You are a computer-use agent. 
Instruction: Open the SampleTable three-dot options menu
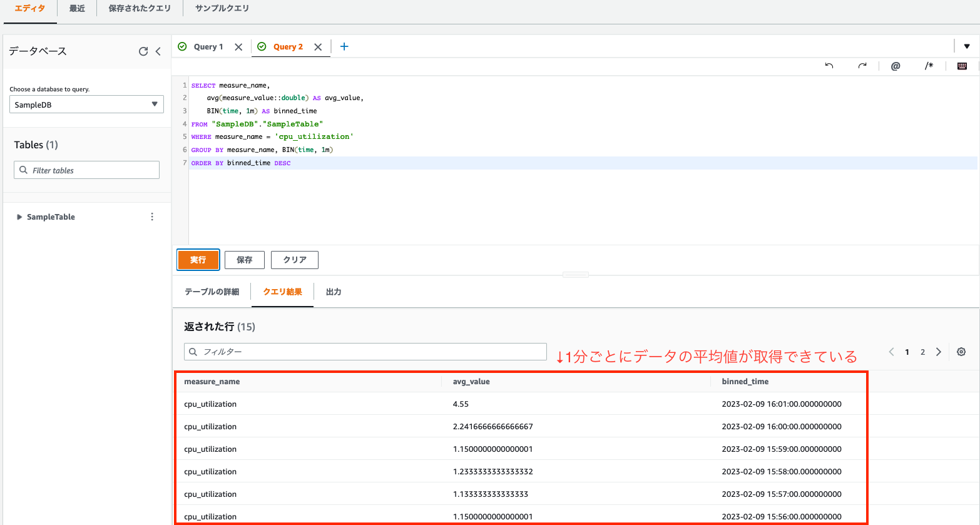(x=152, y=216)
